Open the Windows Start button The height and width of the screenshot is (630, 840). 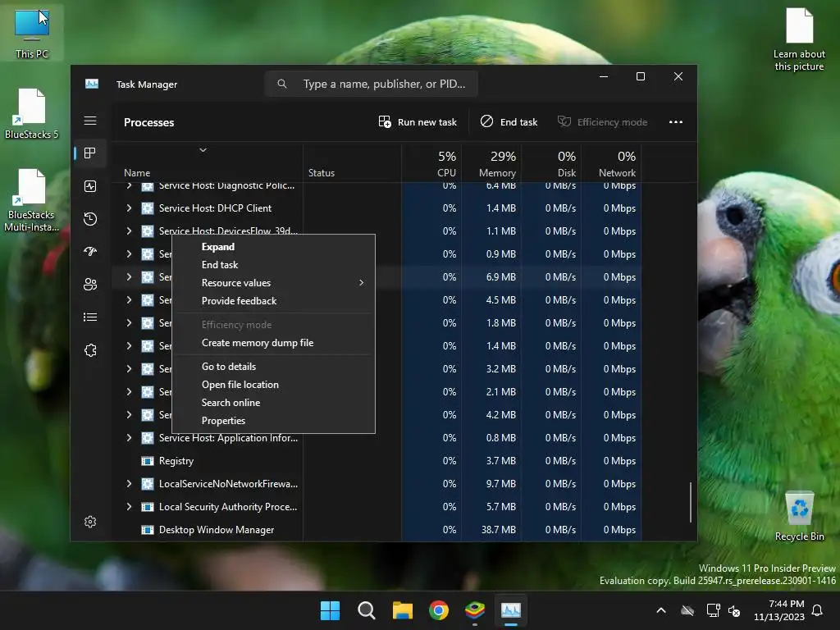point(330,610)
